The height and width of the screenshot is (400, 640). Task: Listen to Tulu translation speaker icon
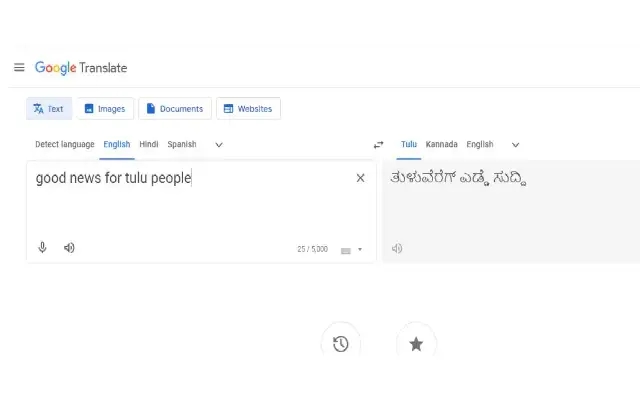pos(397,248)
